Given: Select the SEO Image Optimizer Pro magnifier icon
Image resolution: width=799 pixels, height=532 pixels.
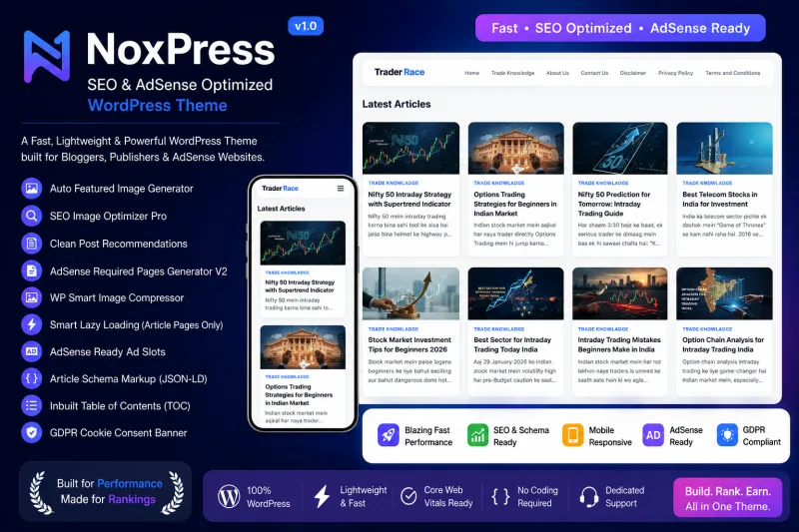Looking at the screenshot, I should click(32, 216).
